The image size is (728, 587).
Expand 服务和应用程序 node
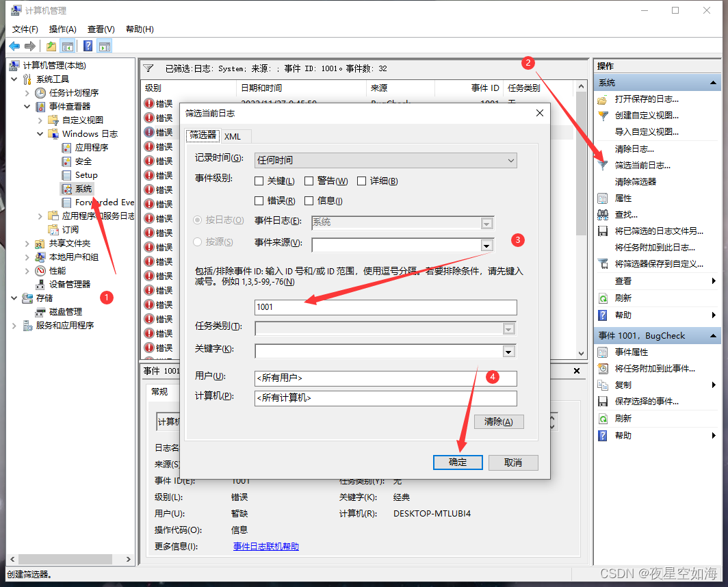click(x=14, y=326)
